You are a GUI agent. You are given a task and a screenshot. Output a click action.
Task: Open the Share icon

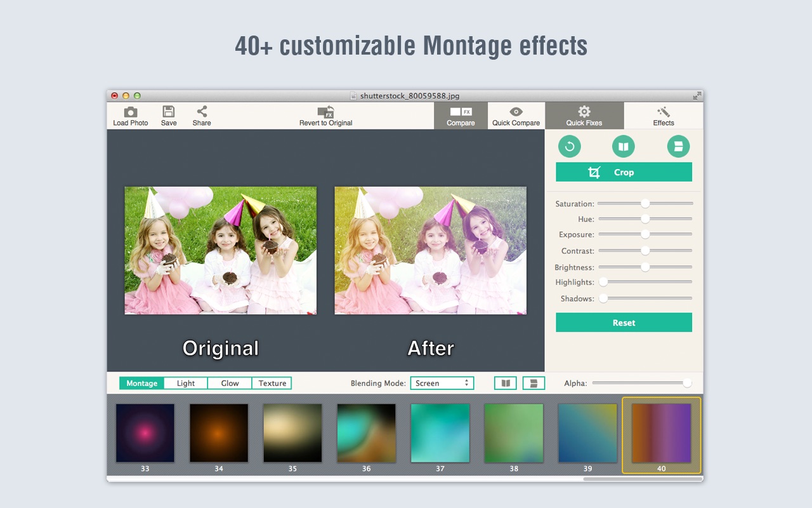(202, 112)
